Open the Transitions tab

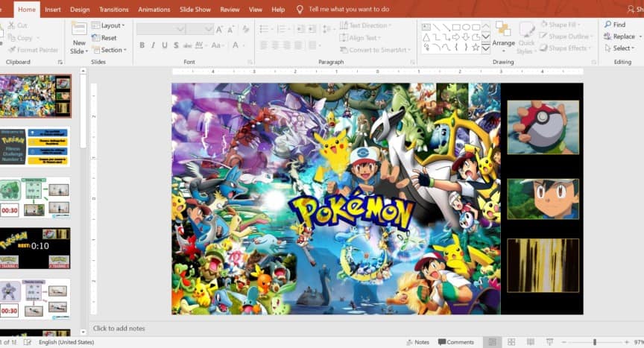113,10
